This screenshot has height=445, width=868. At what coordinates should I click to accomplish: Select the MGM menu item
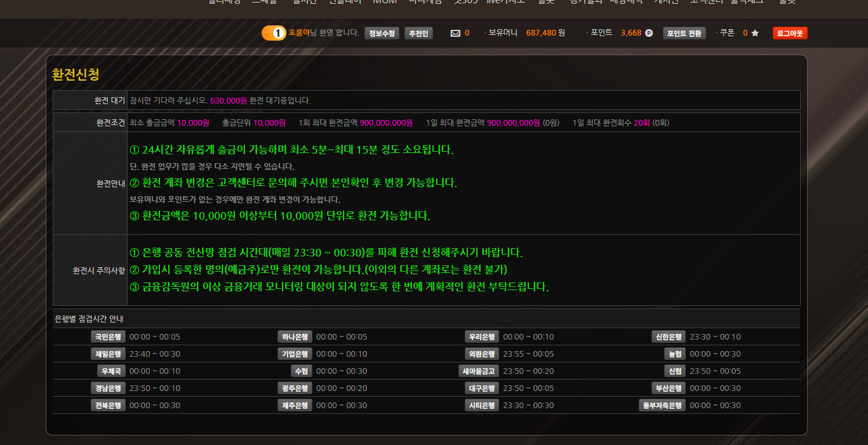pos(385,2)
